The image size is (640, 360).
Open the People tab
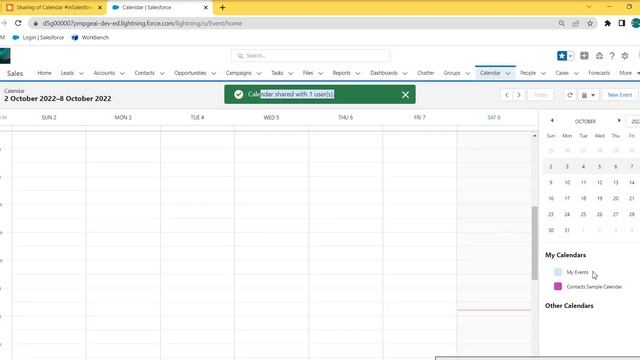coord(528,73)
